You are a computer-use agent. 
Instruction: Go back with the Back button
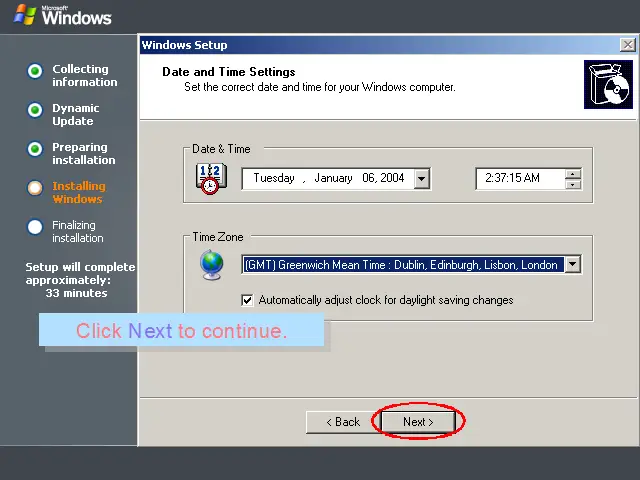pos(343,422)
